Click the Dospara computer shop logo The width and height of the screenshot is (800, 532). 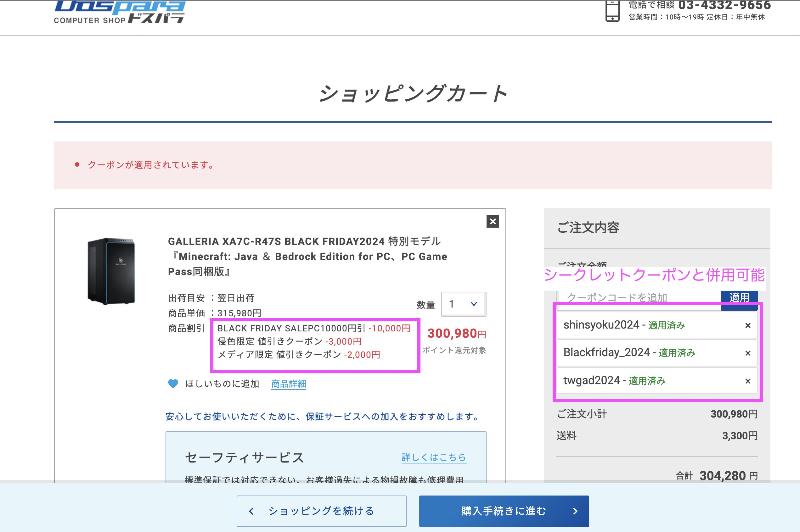click(x=120, y=12)
